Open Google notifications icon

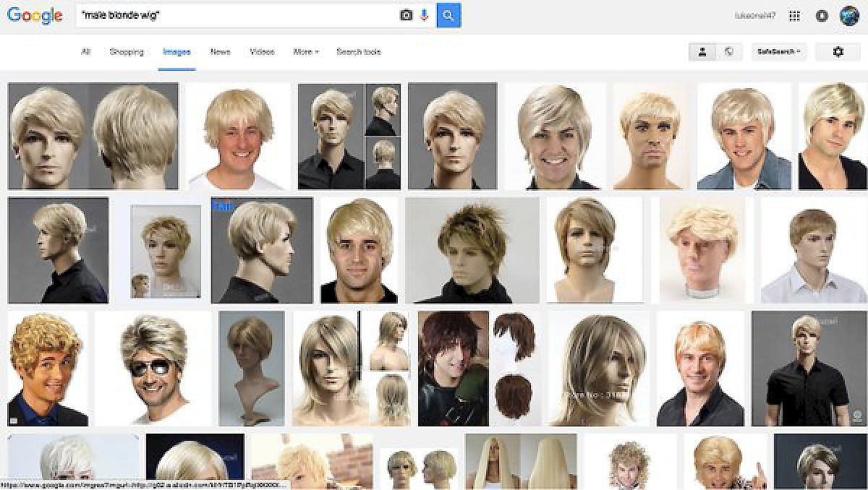822,16
